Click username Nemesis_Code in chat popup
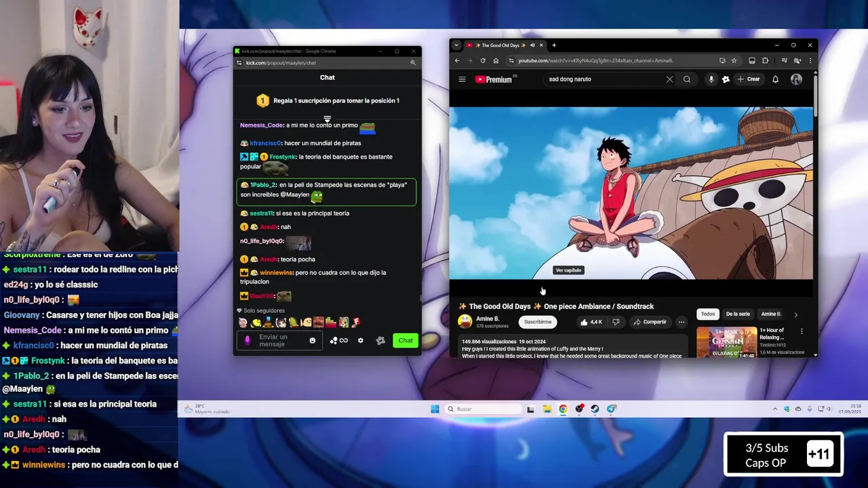 261,125
